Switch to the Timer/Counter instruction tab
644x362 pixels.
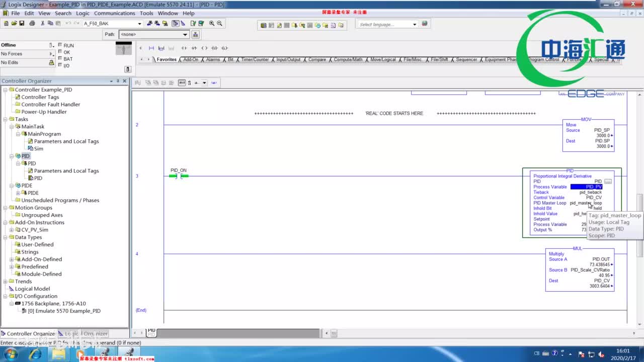255,59
